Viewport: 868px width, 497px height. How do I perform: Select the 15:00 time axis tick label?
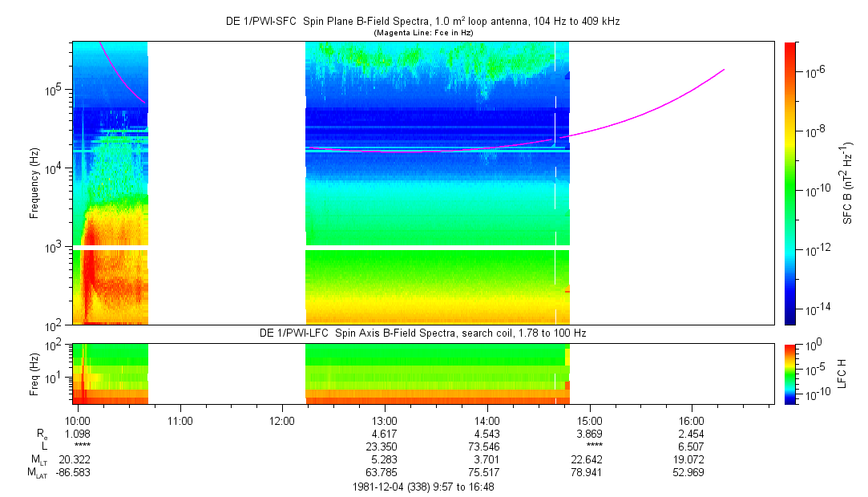pos(589,420)
